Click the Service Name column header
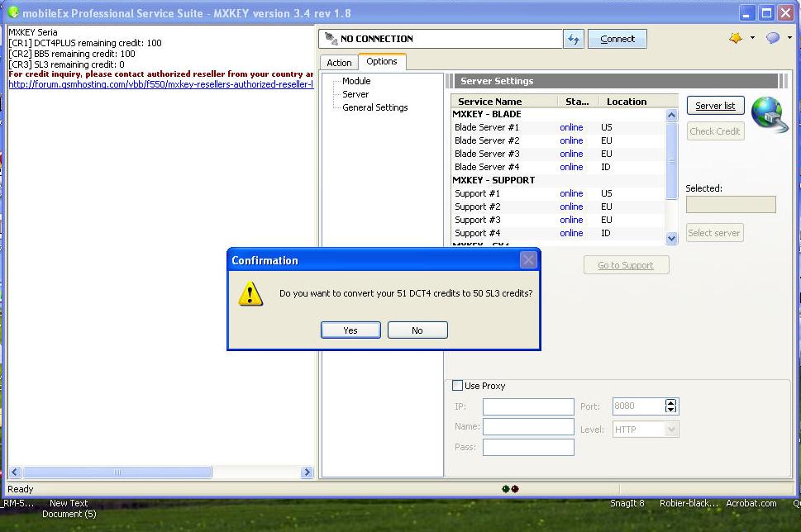The width and height of the screenshot is (801, 532). tap(504, 101)
